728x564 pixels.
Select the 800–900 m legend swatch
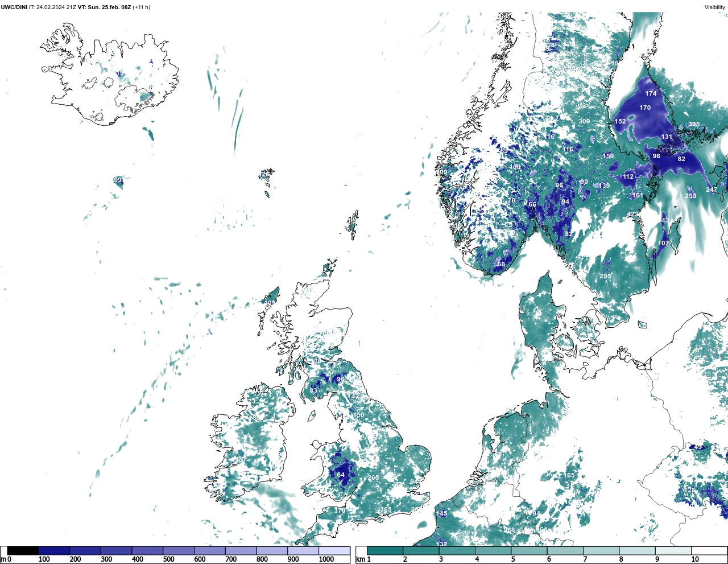(271, 551)
